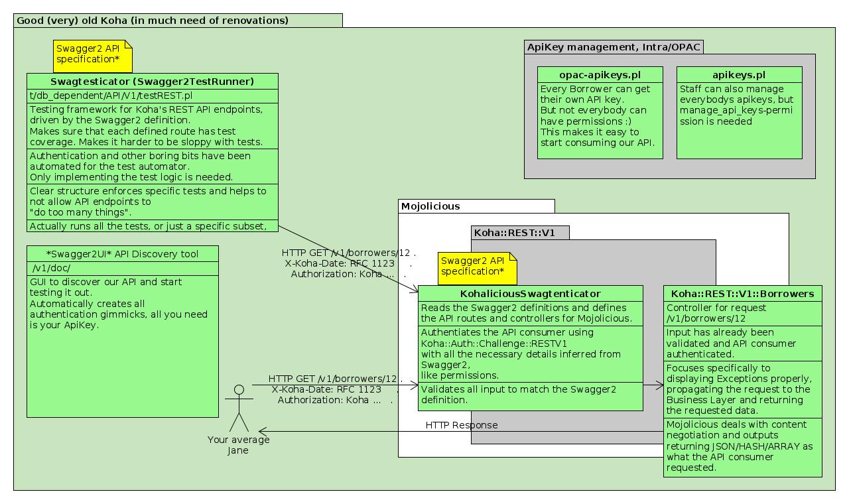Click the Koha::REST::V1::Borrowers class title
849x504 pixels.
[742, 293]
